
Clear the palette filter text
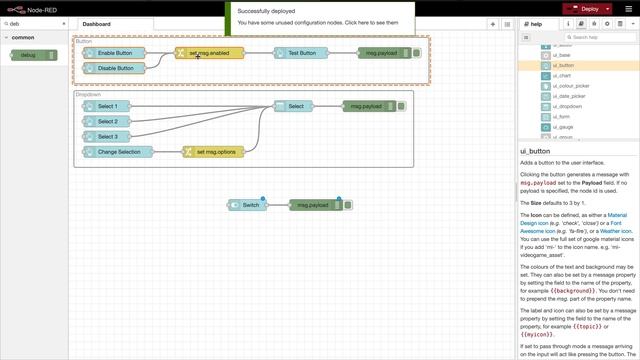[64, 24]
